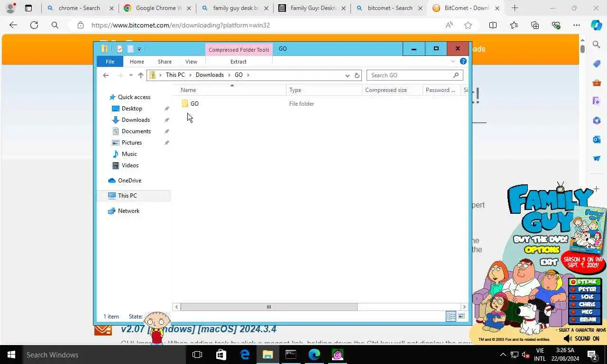The image size is (607, 364).
Task: Select MEG character button
Action: [x=586, y=312]
